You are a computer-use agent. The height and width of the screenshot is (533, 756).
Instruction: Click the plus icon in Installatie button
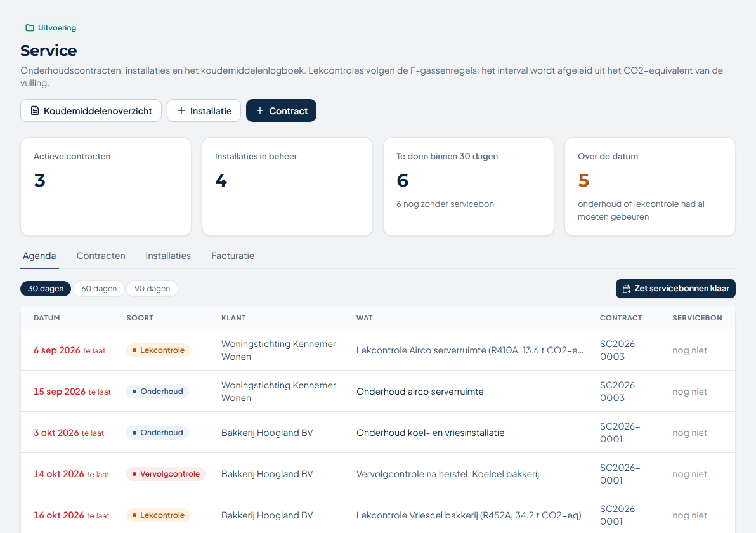[181, 110]
